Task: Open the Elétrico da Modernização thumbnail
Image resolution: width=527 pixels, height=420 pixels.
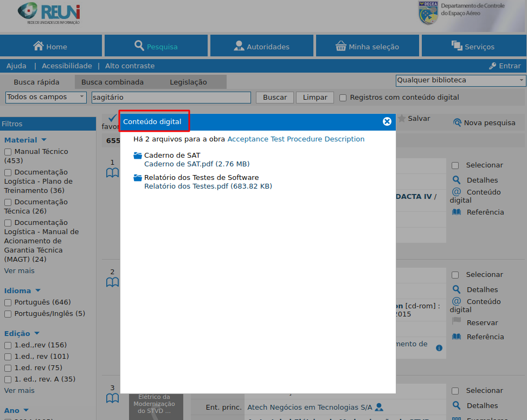Action: tap(156, 406)
